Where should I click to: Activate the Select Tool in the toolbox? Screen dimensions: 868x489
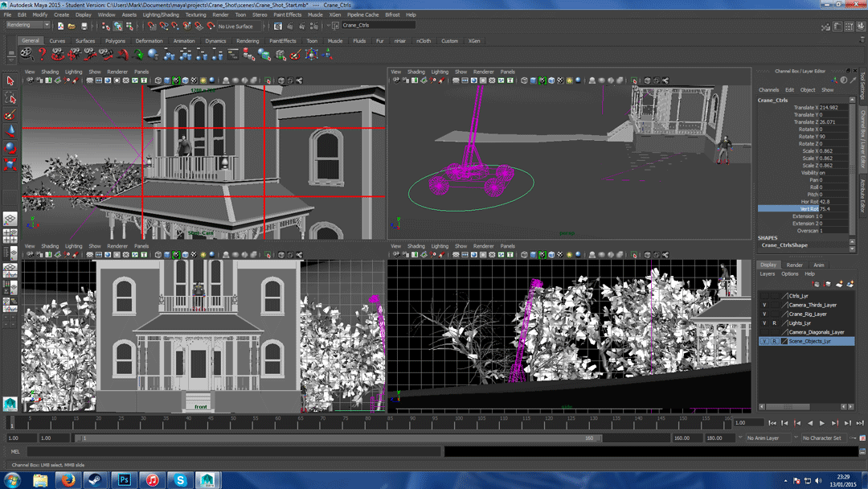[10, 81]
